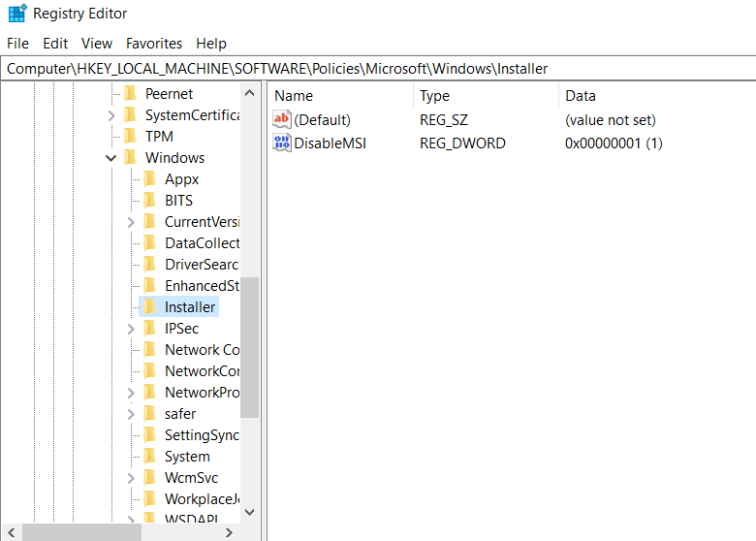Viewport: 756px width, 541px height.
Task: Open the Favorites menu
Action: click(154, 44)
